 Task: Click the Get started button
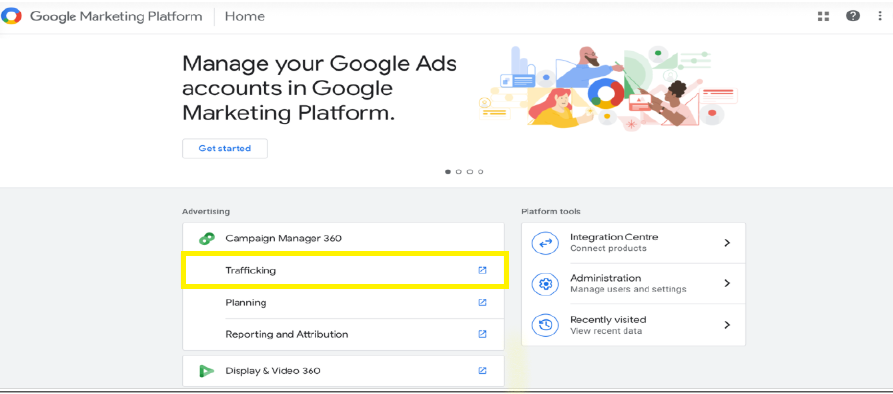pos(224,148)
